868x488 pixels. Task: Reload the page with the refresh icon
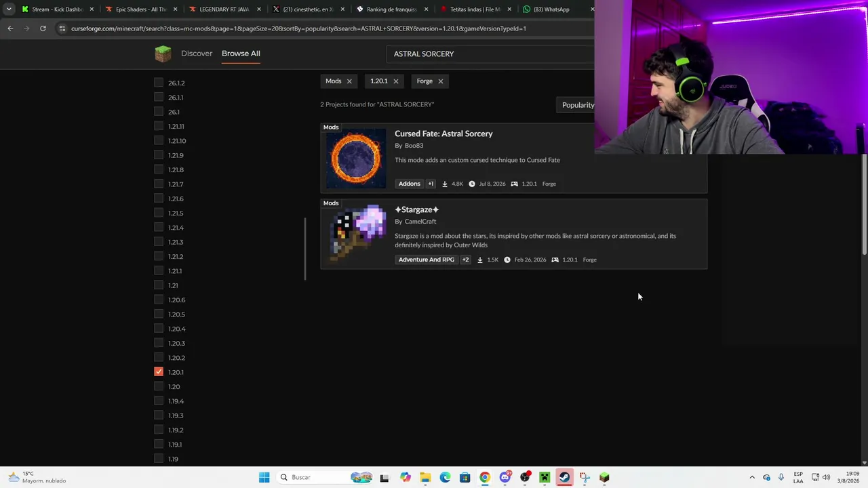[x=43, y=28]
